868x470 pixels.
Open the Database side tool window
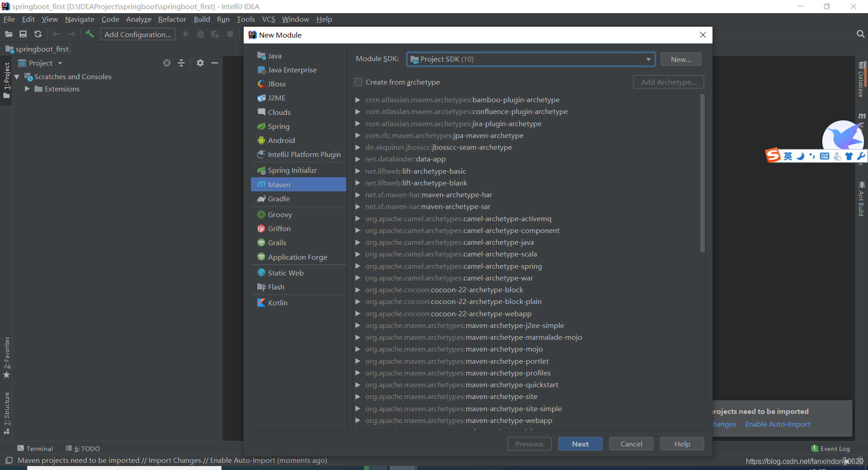861,79
